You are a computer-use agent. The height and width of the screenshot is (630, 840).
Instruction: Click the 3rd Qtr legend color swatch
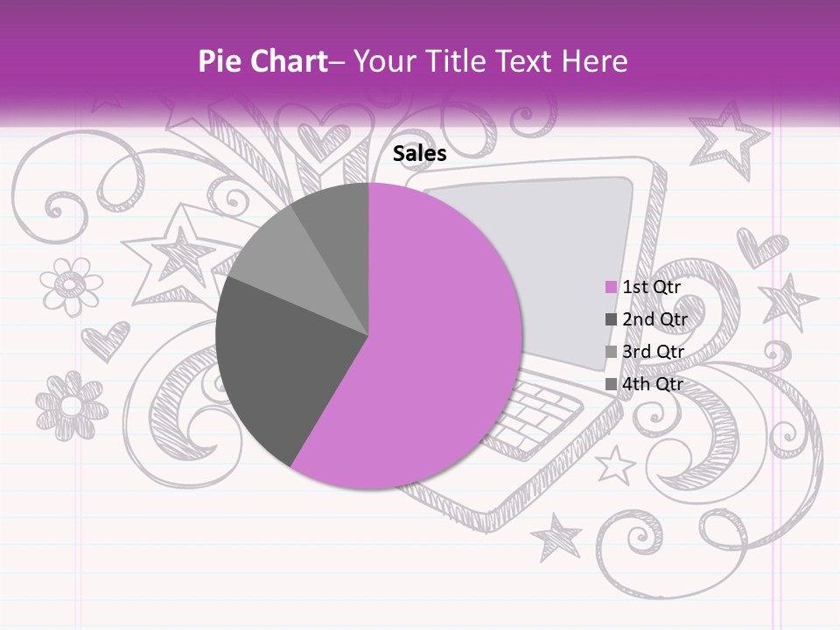[611, 352]
